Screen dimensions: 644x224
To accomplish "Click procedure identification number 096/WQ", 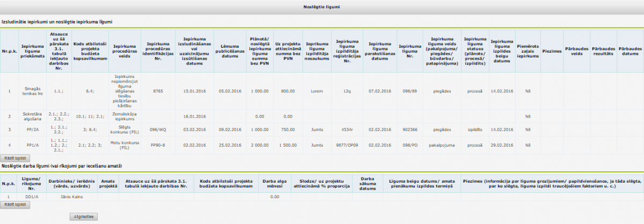I will point(158,129).
